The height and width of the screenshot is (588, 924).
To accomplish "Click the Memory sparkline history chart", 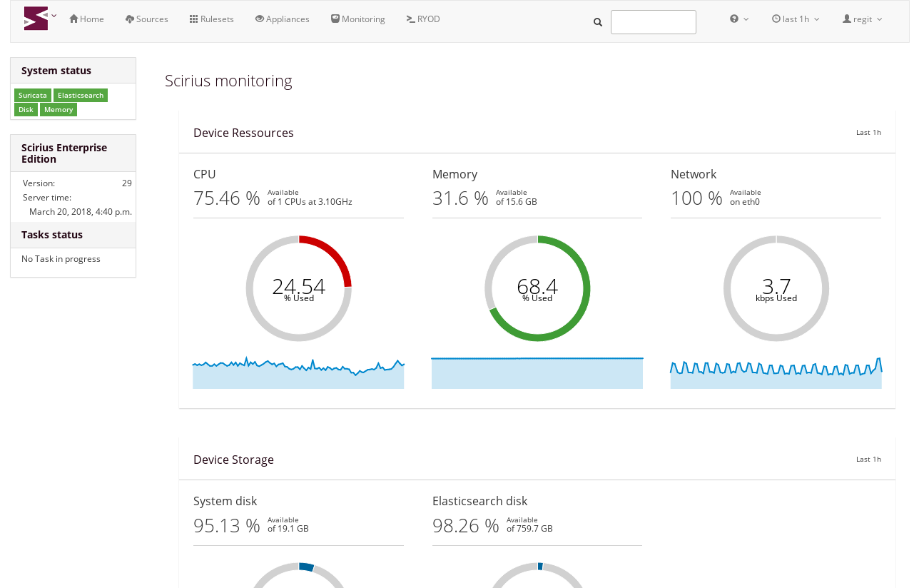I will coord(537,372).
